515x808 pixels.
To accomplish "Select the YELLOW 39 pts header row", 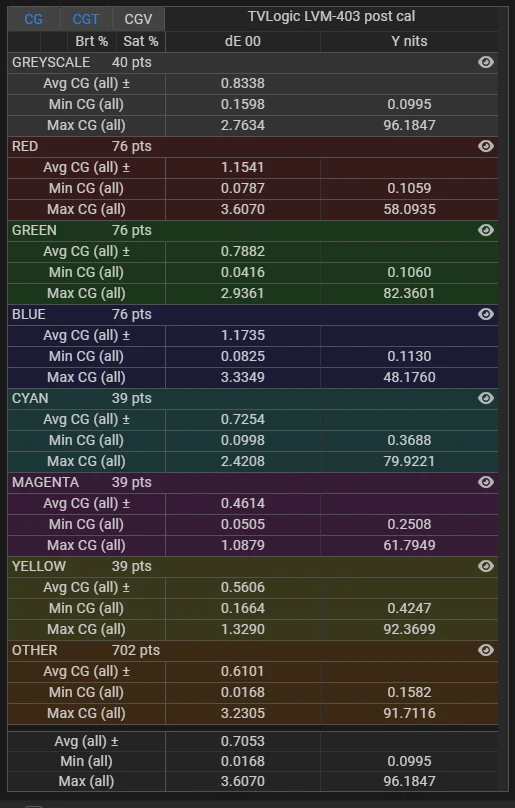I will (253, 566).
